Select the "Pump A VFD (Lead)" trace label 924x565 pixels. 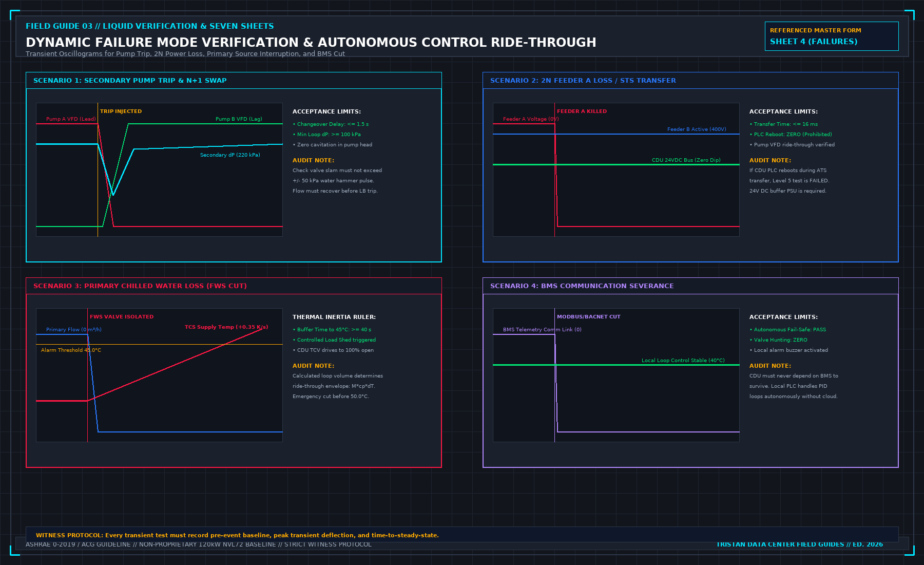tap(71, 119)
